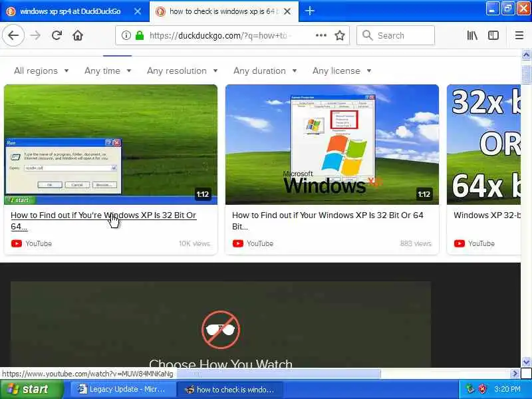Open the '32x OR 64x' video thumbnail
532x399 pixels.
(x=483, y=144)
